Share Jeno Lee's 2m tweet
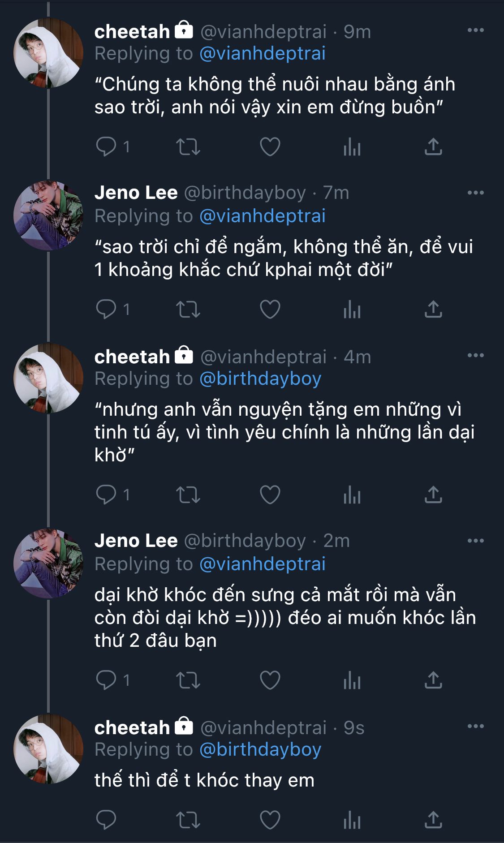 click(x=433, y=680)
